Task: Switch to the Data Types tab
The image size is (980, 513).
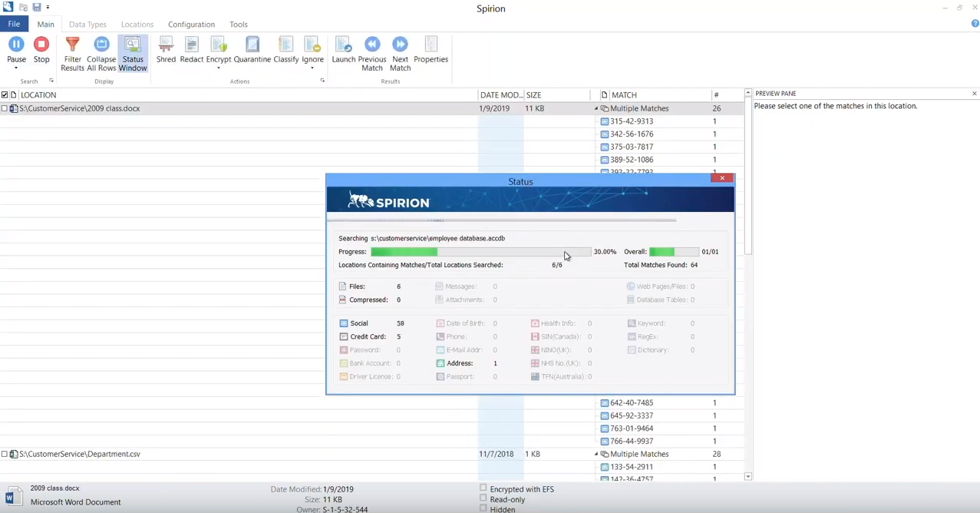Action: (x=87, y=24)
